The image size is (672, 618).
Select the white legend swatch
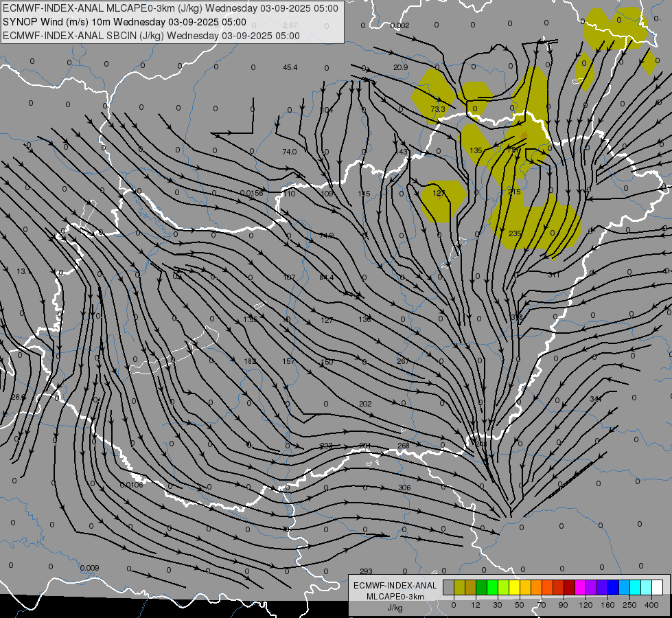tap(657, 588)
